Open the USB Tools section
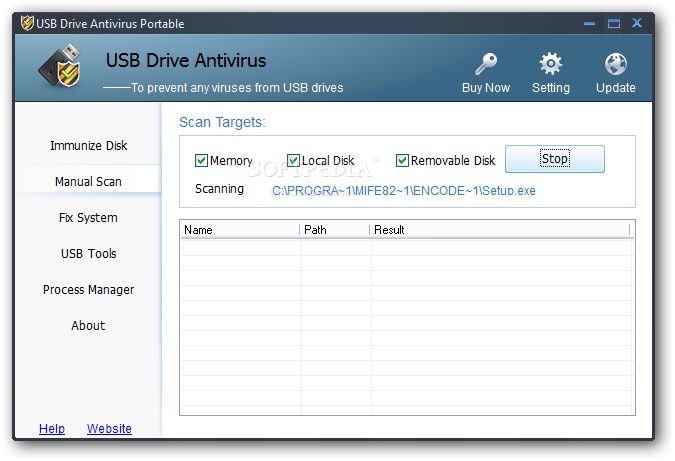Screen dimensions: 675x461 click(x=89, y=254)
